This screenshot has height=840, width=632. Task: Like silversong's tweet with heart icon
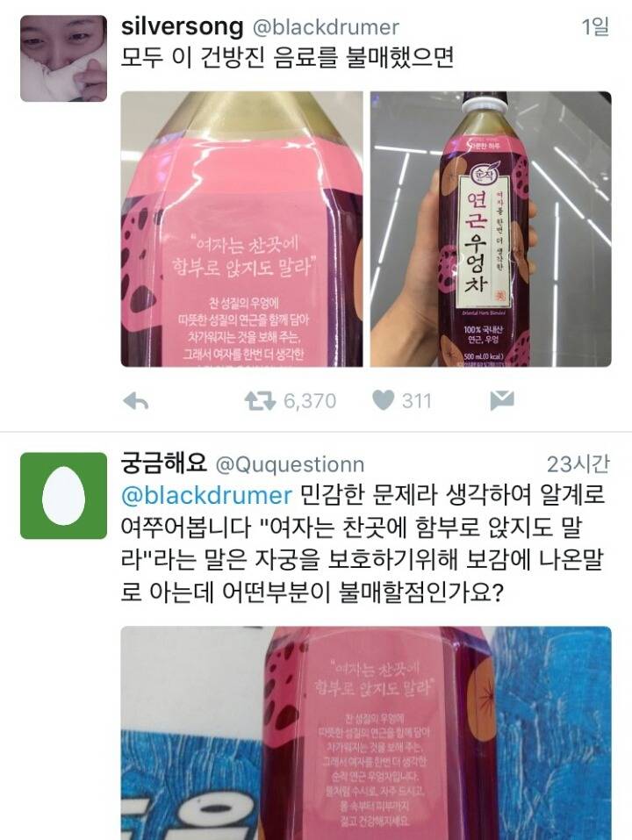[x=383, y=400]
